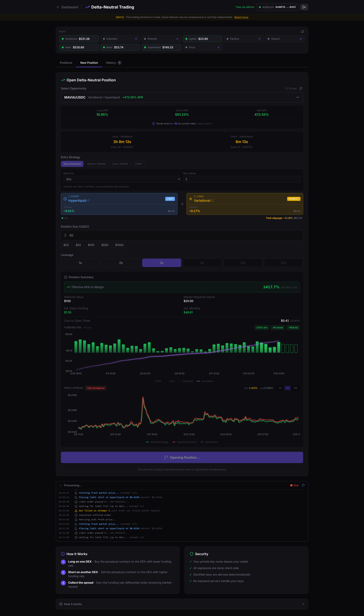
Task: Stop the processing order log
Action: (x=295, y=485)
